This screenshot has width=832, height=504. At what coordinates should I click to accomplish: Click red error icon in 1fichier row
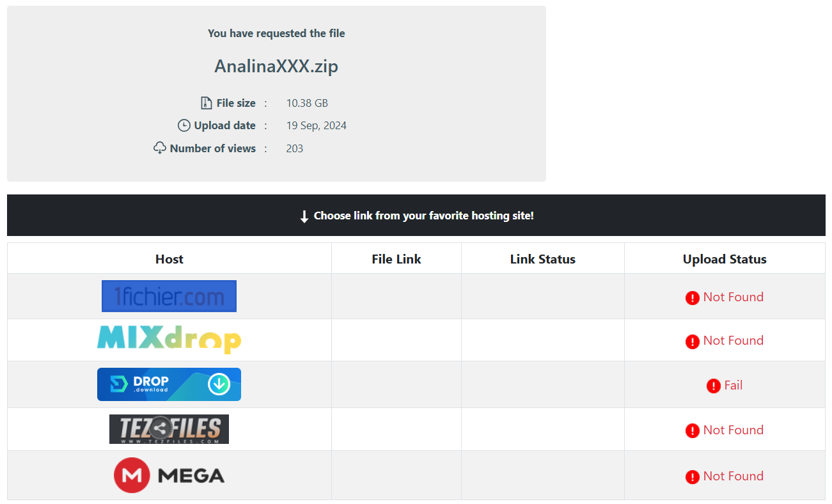pos(692,297)
